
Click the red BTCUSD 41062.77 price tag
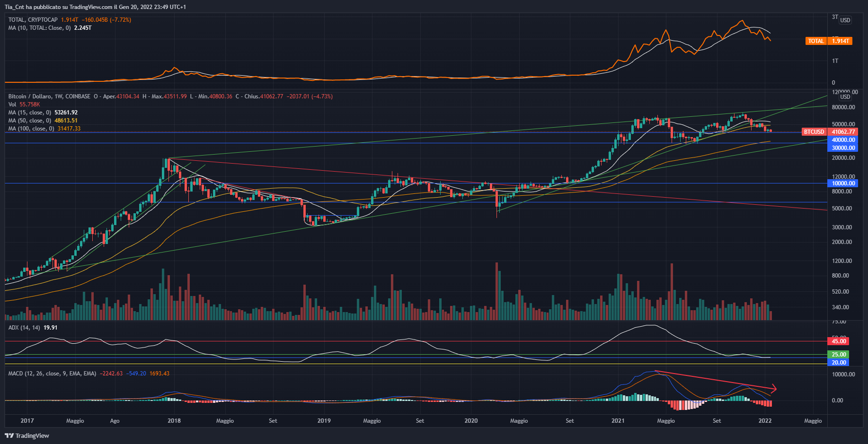tap(830, 132)
